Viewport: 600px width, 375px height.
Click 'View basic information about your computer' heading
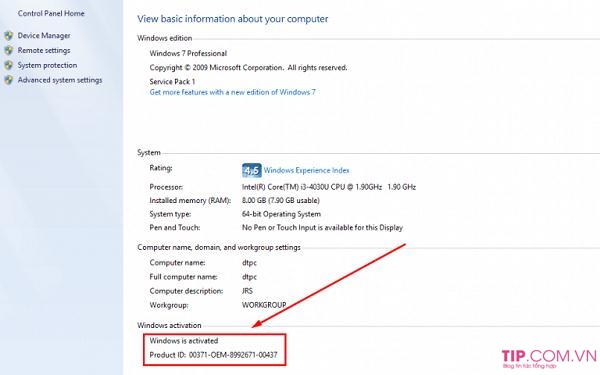(x=233, y=19)
